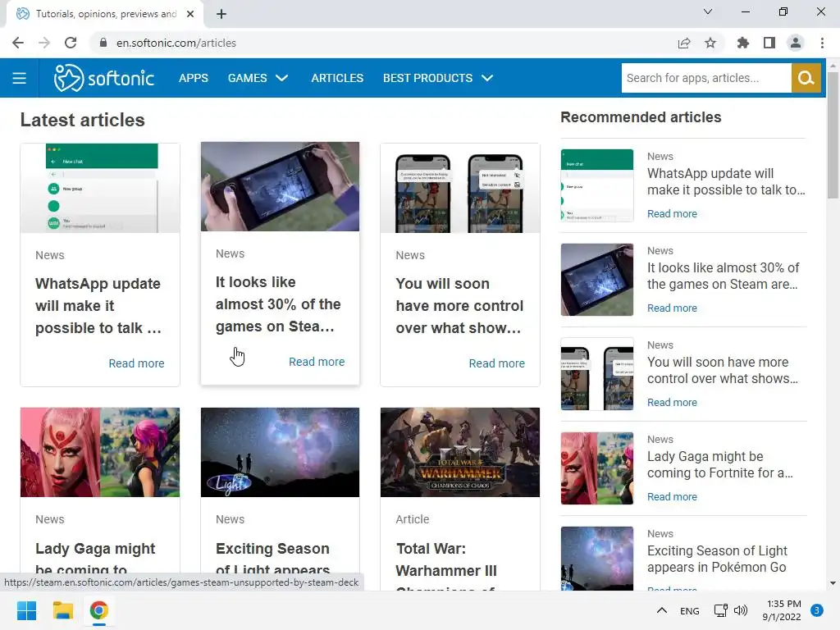Open Season of Light galaxy card thumbnail
This screenshot has width=840, height=630.
click(281, 452)
